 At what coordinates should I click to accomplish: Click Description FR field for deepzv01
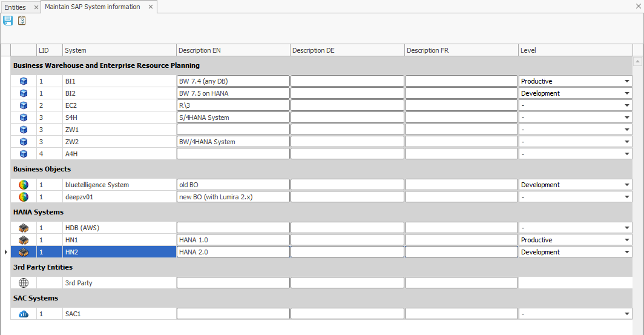coord(461,197)
